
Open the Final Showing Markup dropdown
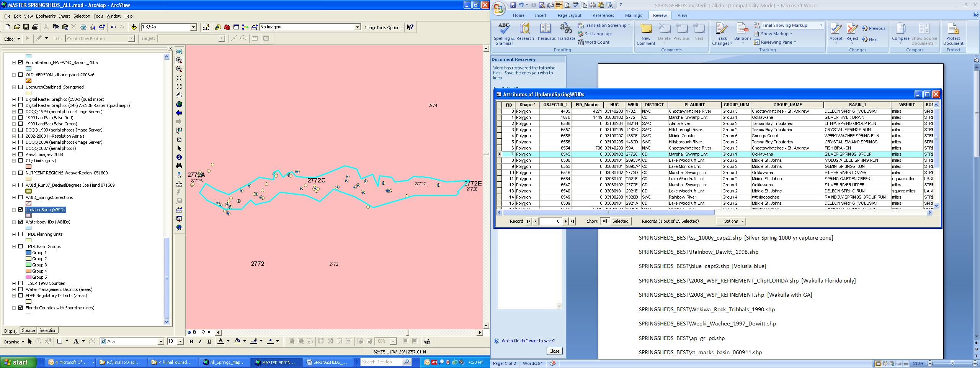coord(821,25)
